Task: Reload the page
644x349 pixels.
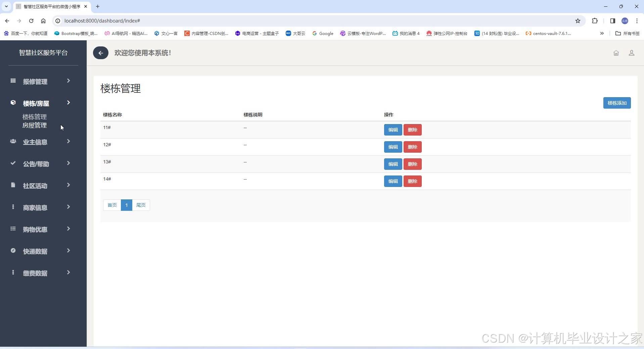Action: coord(31,21)
